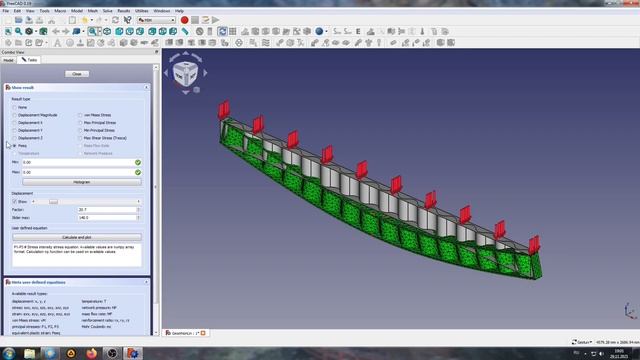Viewport: 640px width, 360px height.
Task: Collapse the user defined equations hints section
Action: 146,282
